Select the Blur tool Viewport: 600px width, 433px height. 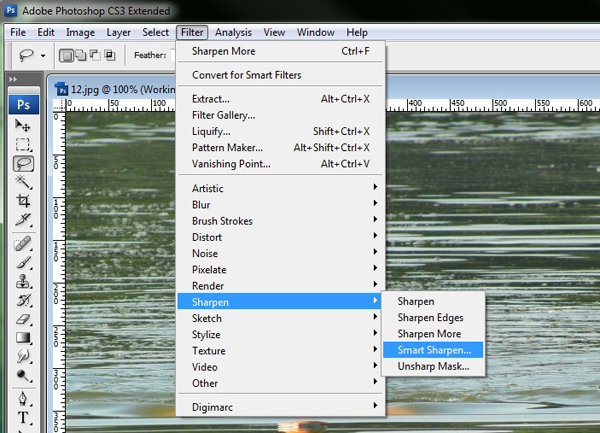pos(23,356)
